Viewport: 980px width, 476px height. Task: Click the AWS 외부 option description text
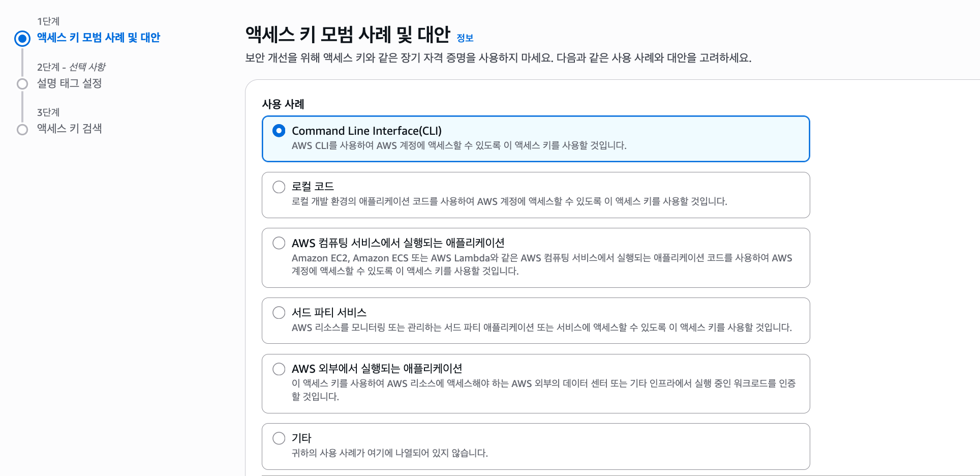(543, 390)
